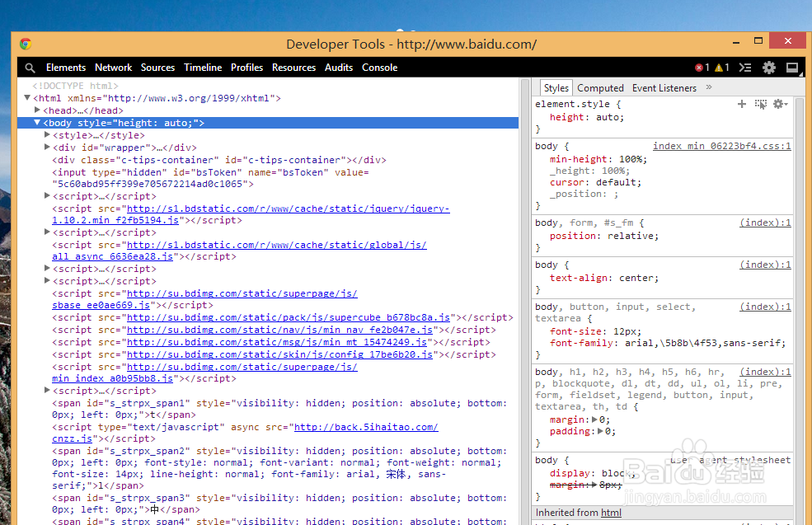Expand padding shorthand property

(x=600, y=431)
